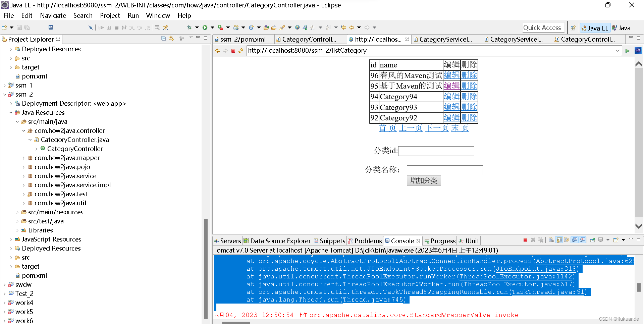Switch to the ssm_2/pom.xml editor tab

coord(243,39)
